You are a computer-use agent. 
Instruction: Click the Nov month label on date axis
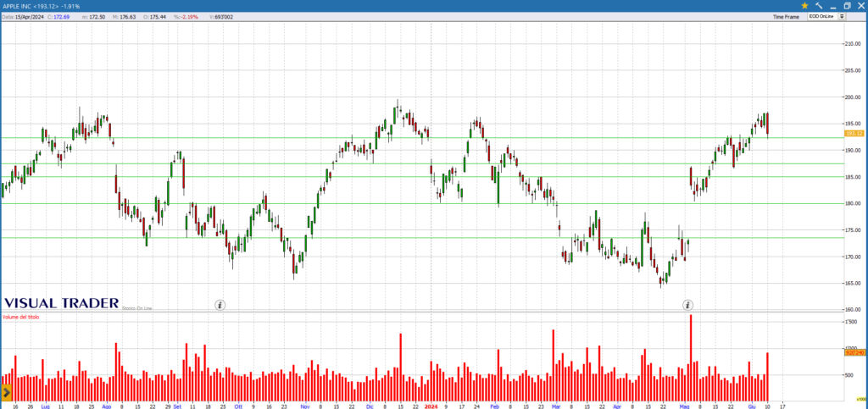tap(305, 406)
